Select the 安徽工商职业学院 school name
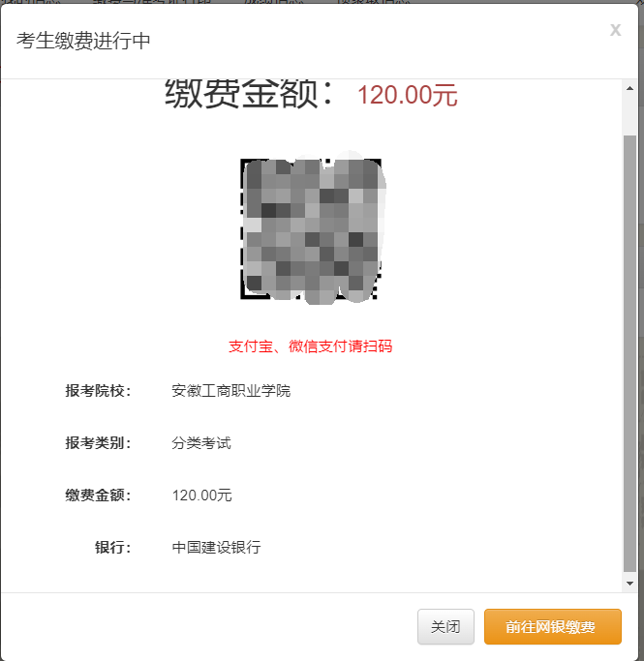644x661 pixels. (231, 391)
